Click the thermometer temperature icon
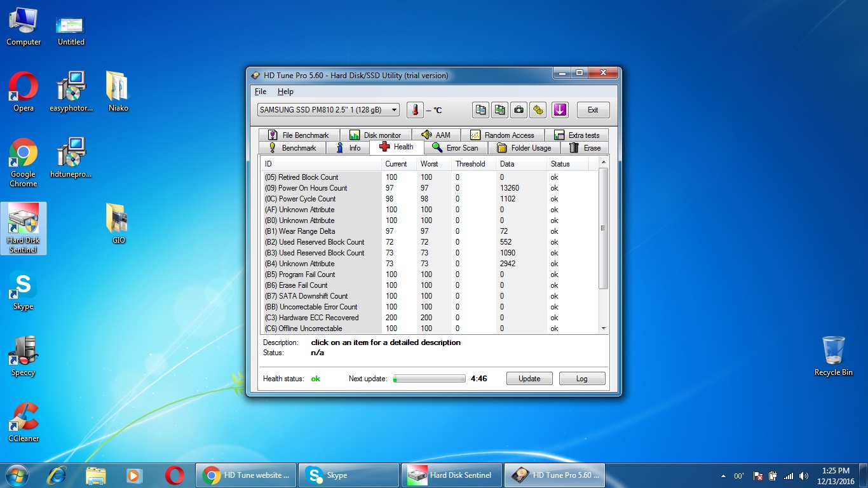The image size is (868, 488). [x=415, y=110]
